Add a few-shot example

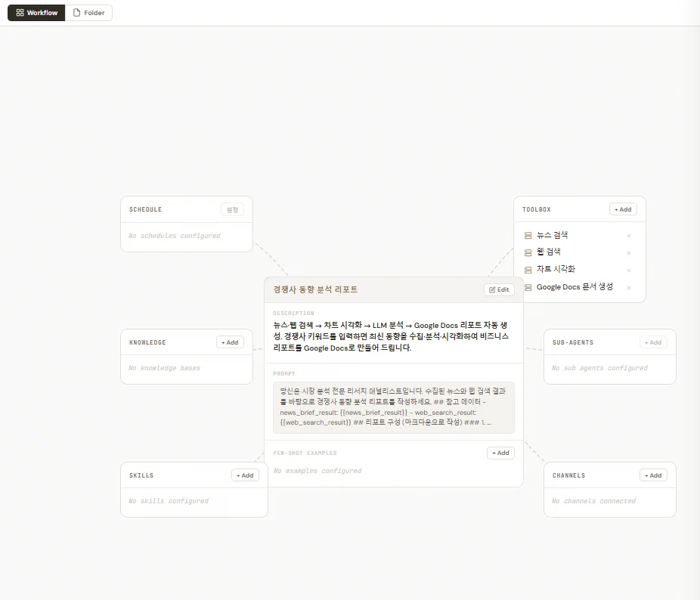[500, 453]
